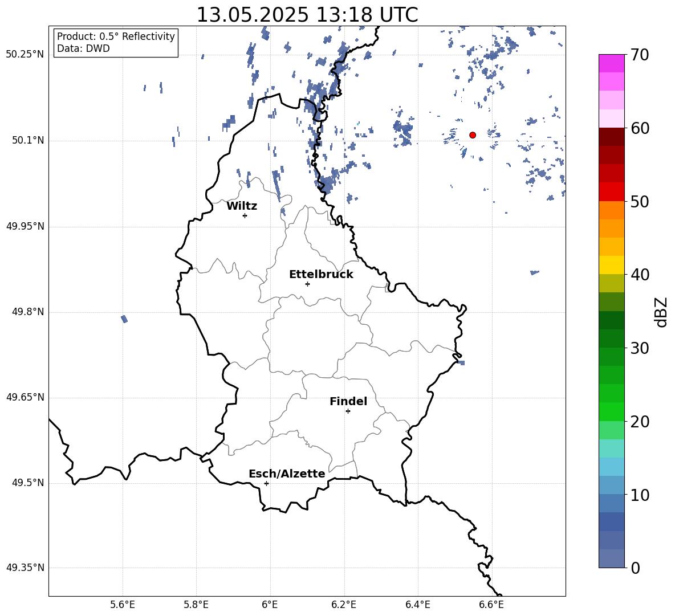Screen dimensions: 675x616
Task: Click the 'dBZ' colorbar label
Action: [x=660, y=312]
